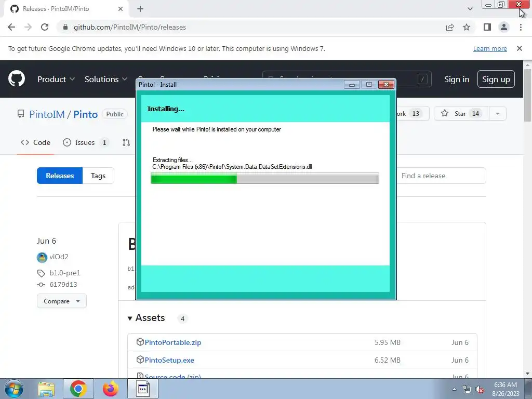Image resolution: width=532 pixels, height=399 pixels.
Task: Click the Chrome profile avatar icon
Action: tap(504, 27)
